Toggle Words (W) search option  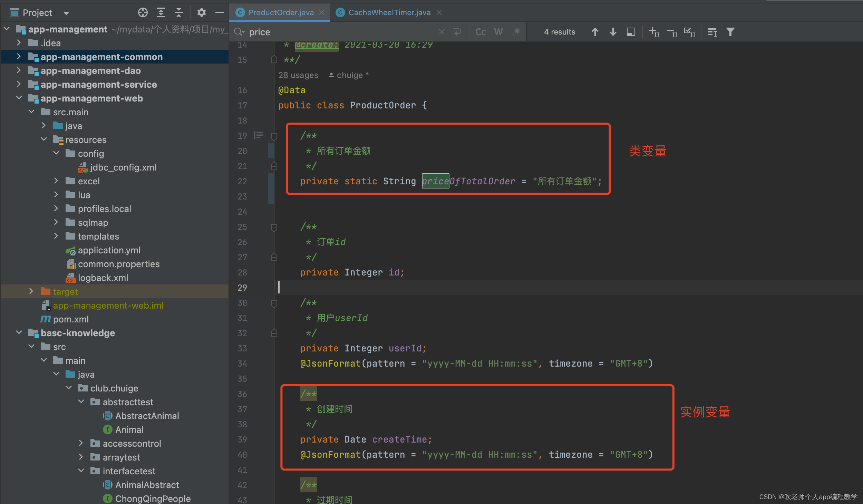[x=498, y=32]
